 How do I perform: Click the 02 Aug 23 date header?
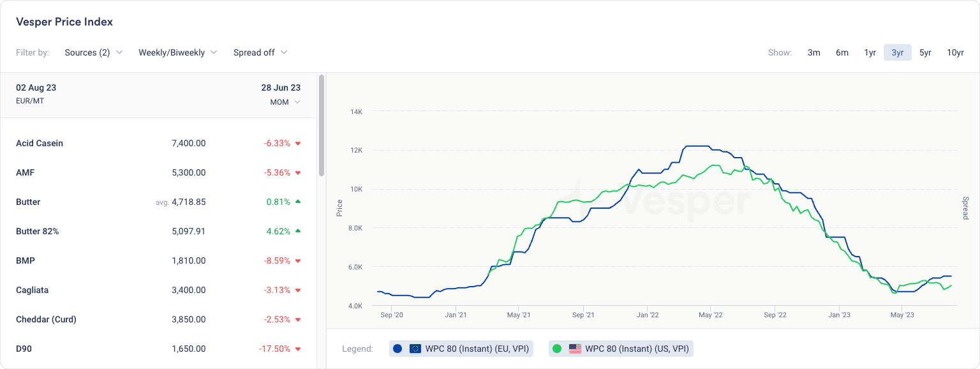[x=36, y=87]
